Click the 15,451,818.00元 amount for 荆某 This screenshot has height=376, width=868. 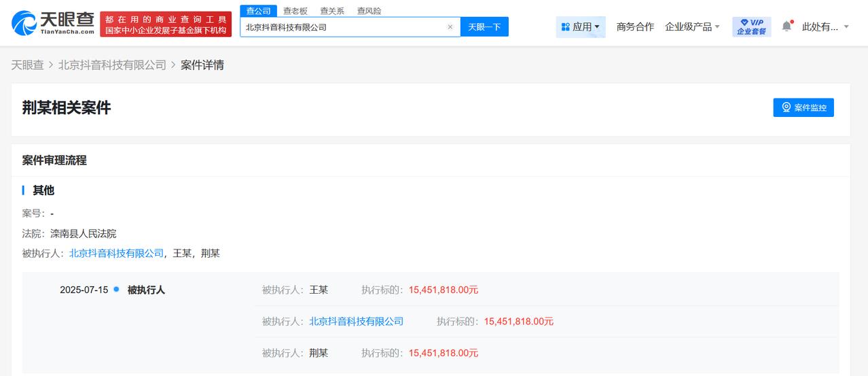pos(444,353)
